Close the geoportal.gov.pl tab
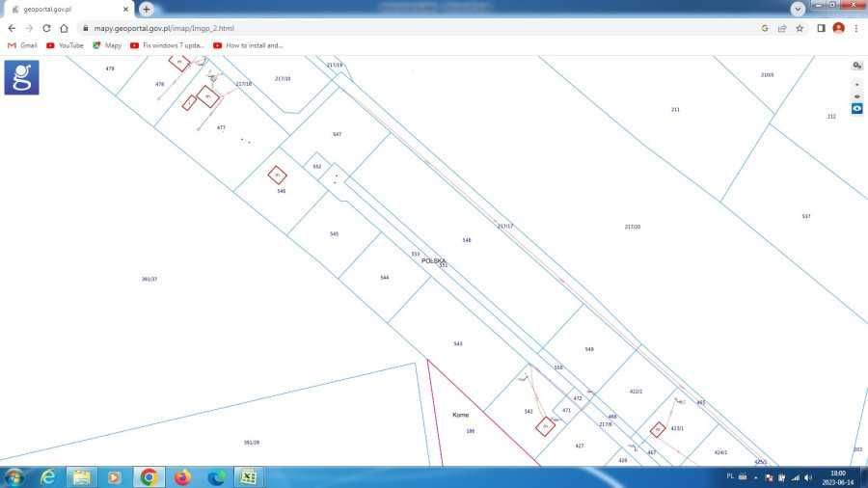Viewport: 868px width, 488px height. pos(125,10)
